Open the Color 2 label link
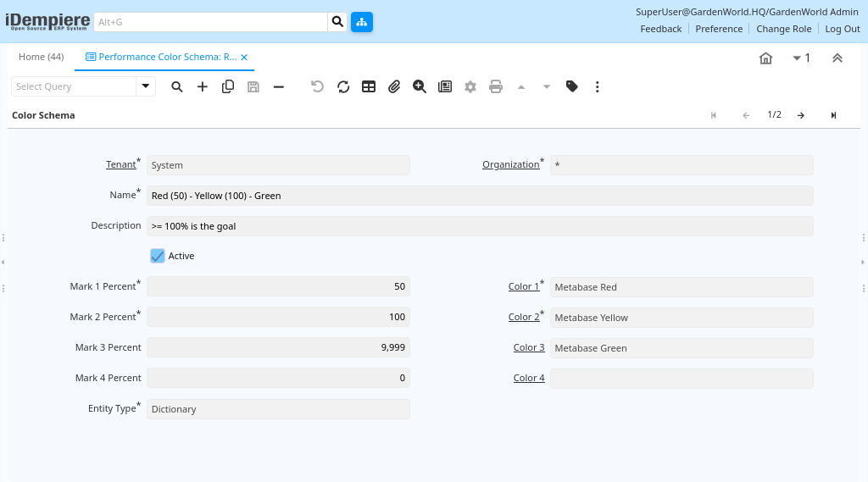This screenshot has width=868, height=482. click(x=524, y=317)
